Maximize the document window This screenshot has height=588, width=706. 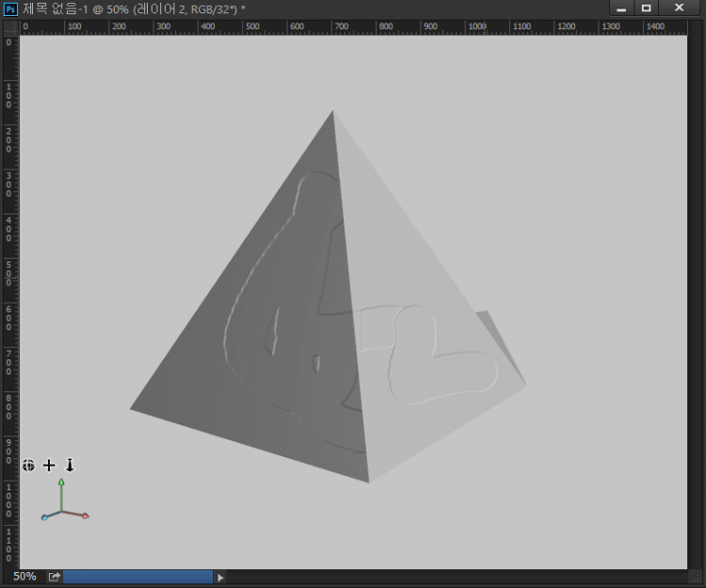click(647, 8)
